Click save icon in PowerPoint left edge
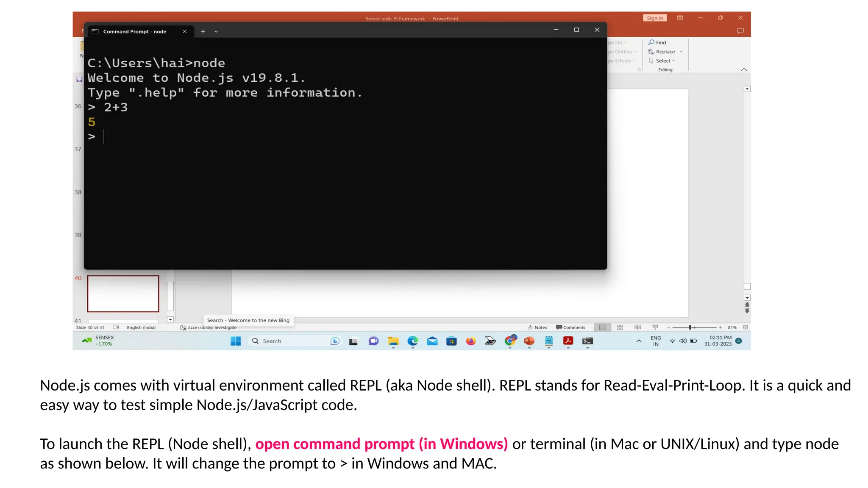This screenshot has height=488, width=868. (x=79, y=79)
